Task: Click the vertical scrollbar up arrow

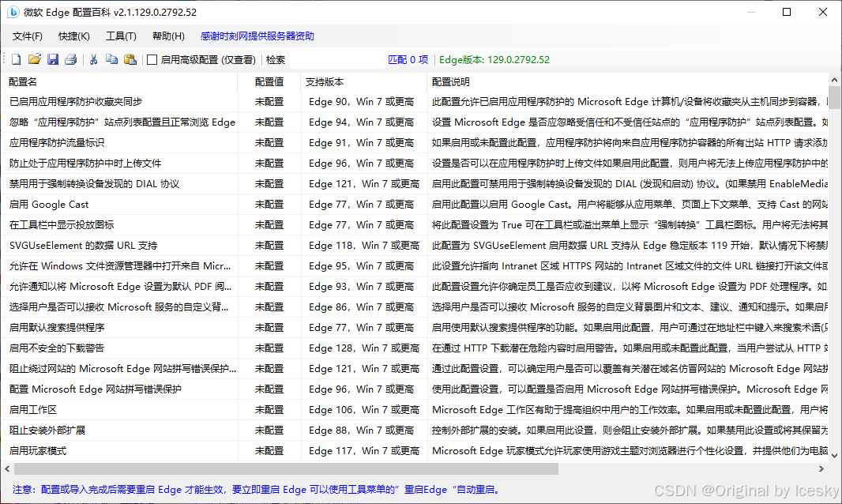Action: click(834, 80)
